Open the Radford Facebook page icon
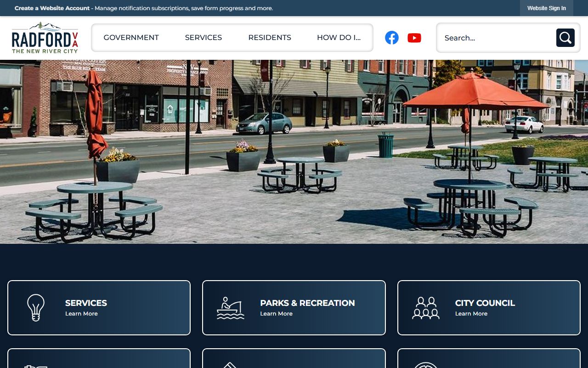This screenshot has width=588, height=368. pos(391,38)
